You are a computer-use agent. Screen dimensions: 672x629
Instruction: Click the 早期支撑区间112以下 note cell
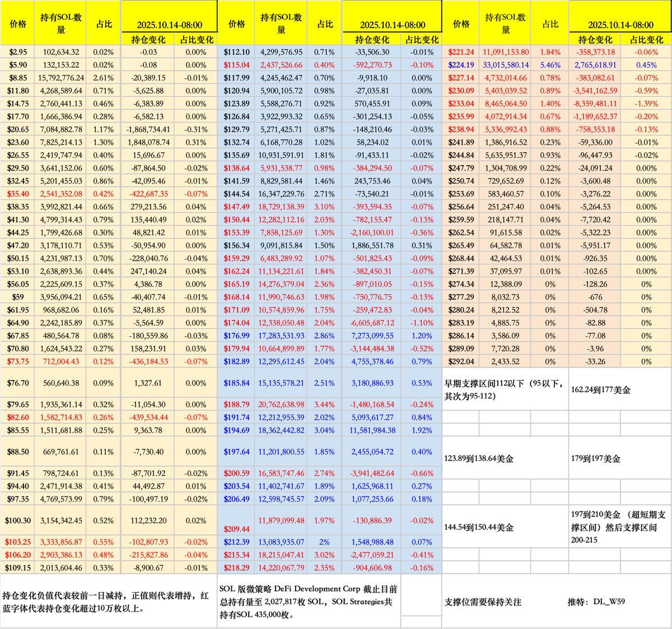[505, 389]
